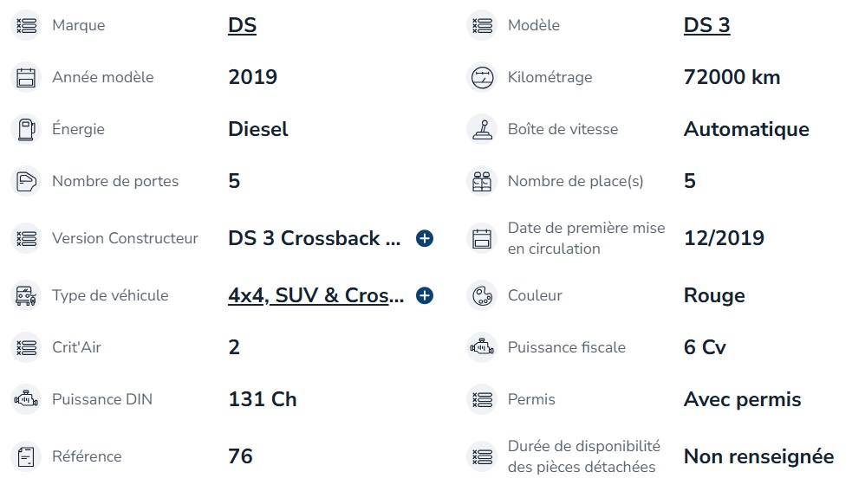Click the fuel pump icon for Énergie
This screenshot has height=504, width=852.
26,129
